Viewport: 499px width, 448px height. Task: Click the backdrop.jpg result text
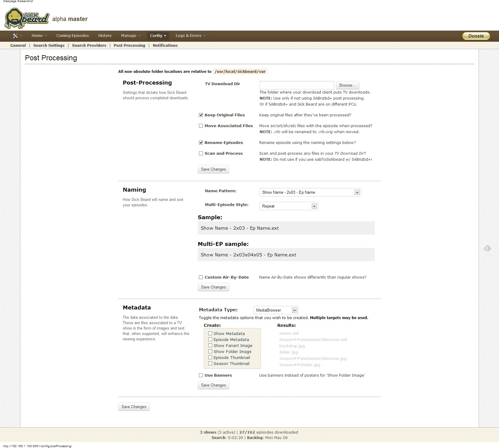292,346
